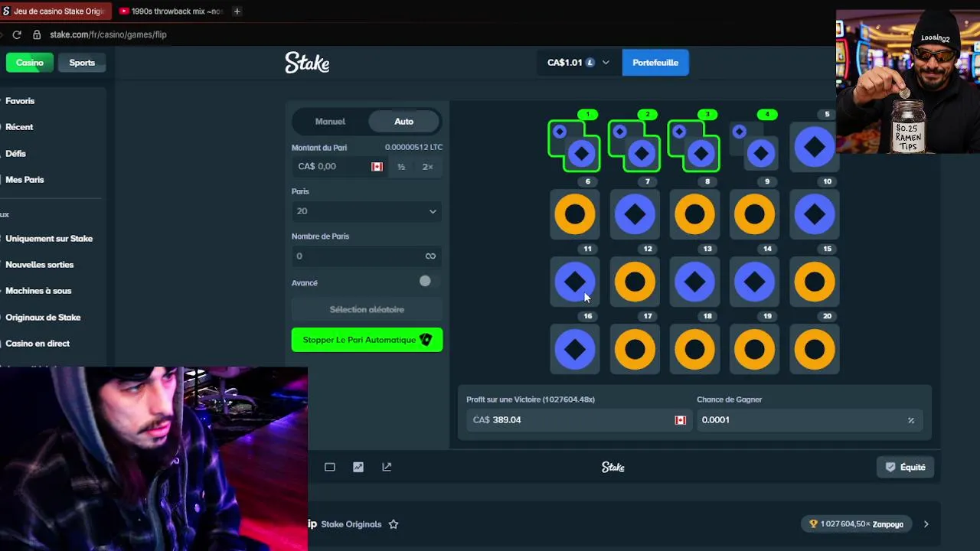Screen dimensions: 980x551
Task: Reload the page with refresh icon
Action: (16, 34)
